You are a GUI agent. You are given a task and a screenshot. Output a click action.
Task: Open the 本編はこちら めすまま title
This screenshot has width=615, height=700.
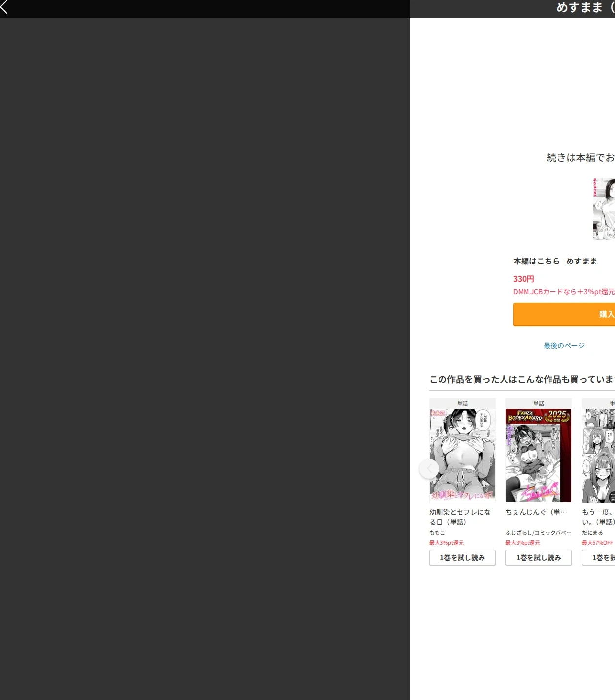555,261
